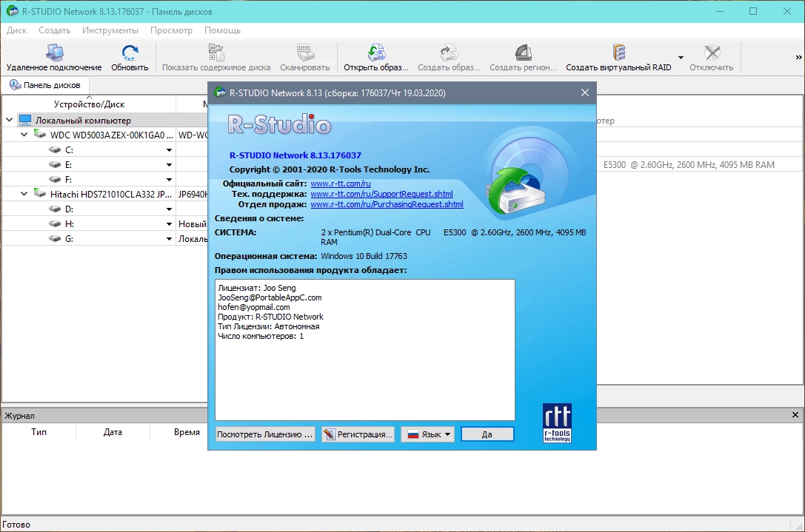
Task: Select the hofen@yopmail.com line
Action: (253, 307)
